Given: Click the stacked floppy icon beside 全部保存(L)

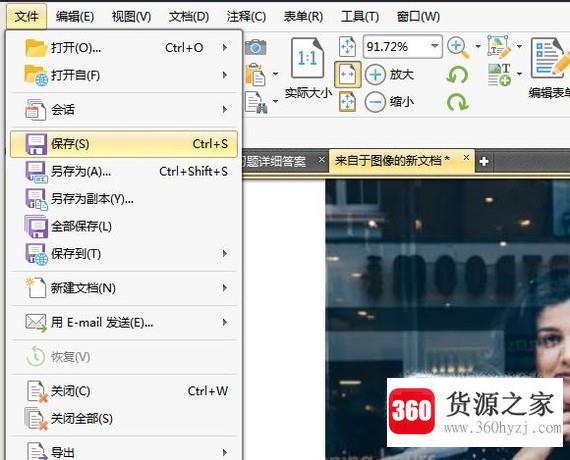Looking at the screenshot, I should tap(36, 227).
